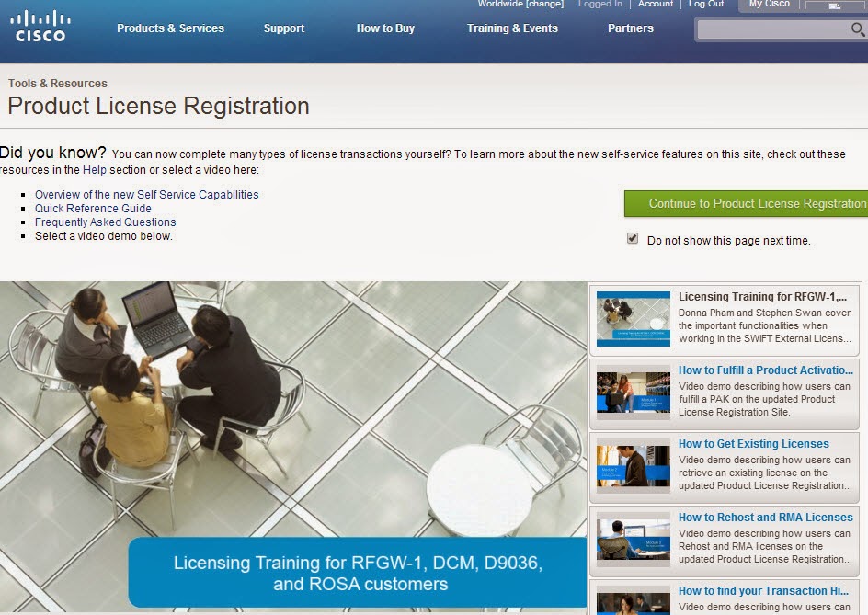868x615 pixels.
Task: Click Continue to Product License Registration button
Action: pos(747,204)
